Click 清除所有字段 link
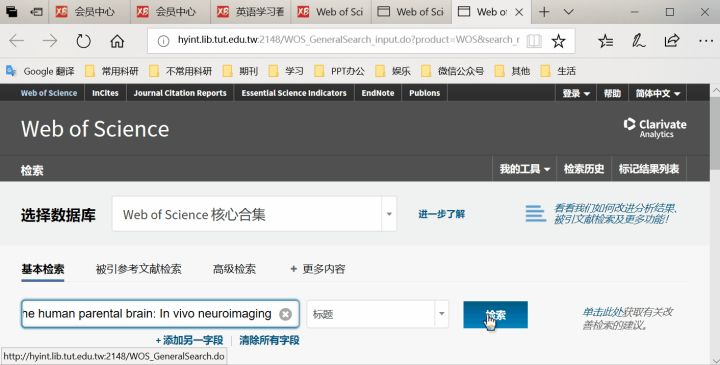The height and width of the screenshot is (365, 720). 270,340
